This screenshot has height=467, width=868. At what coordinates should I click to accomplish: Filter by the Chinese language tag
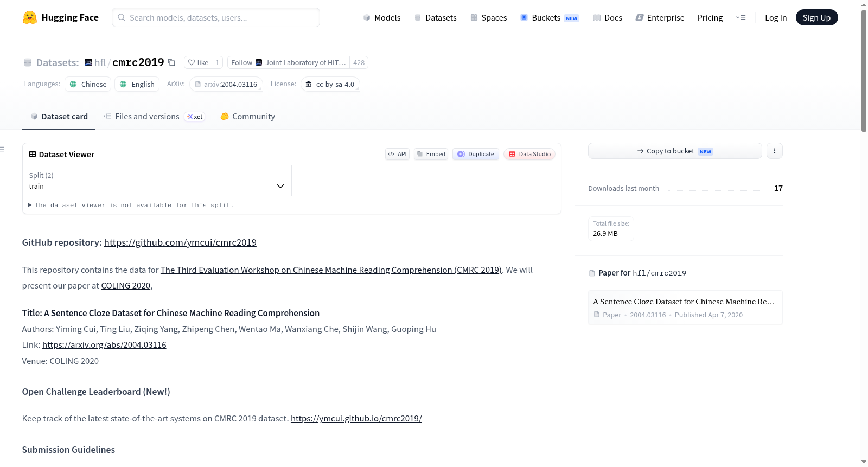[88, 84]
